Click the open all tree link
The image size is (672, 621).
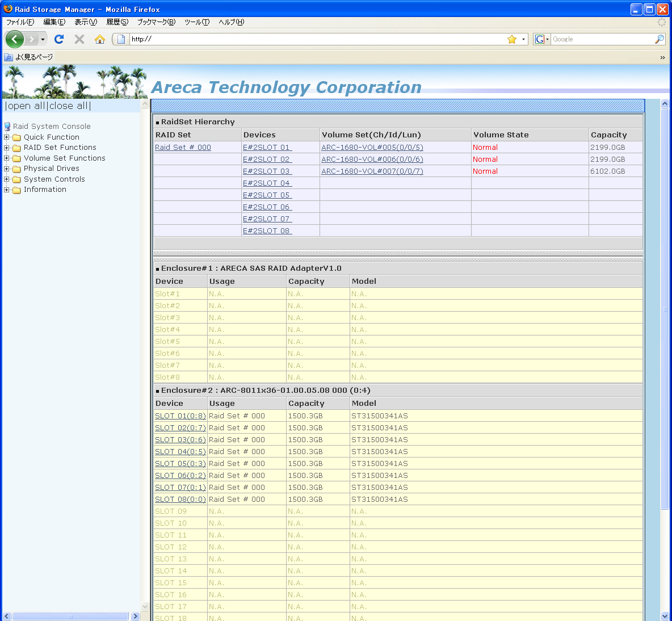[x=26, y=106]
